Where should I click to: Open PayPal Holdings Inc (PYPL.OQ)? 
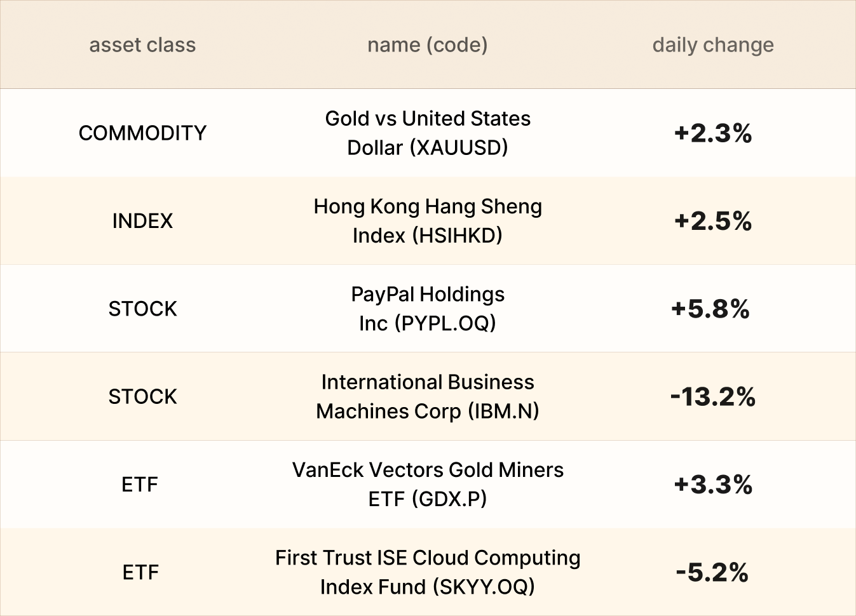pyautogui.click(x=427, y=309)
